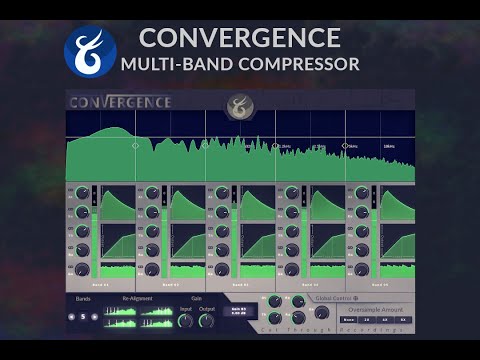Click the Band 04 attack-release envelope graph
Viewport: 480px width, 360px height.
coord(328,203)
